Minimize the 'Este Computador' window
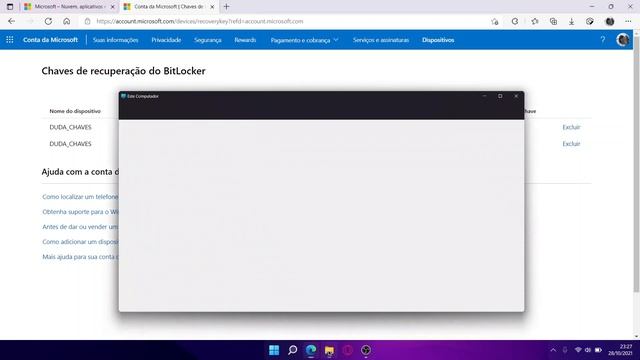This screenshot has width=640, height=360. (484, 96)
